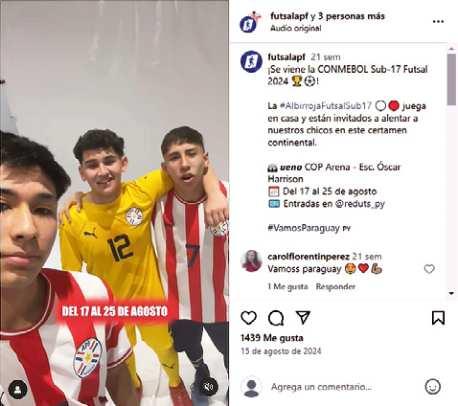Like carolflorentinperez's comment heart
458x406 pixels.
(429, 269)
